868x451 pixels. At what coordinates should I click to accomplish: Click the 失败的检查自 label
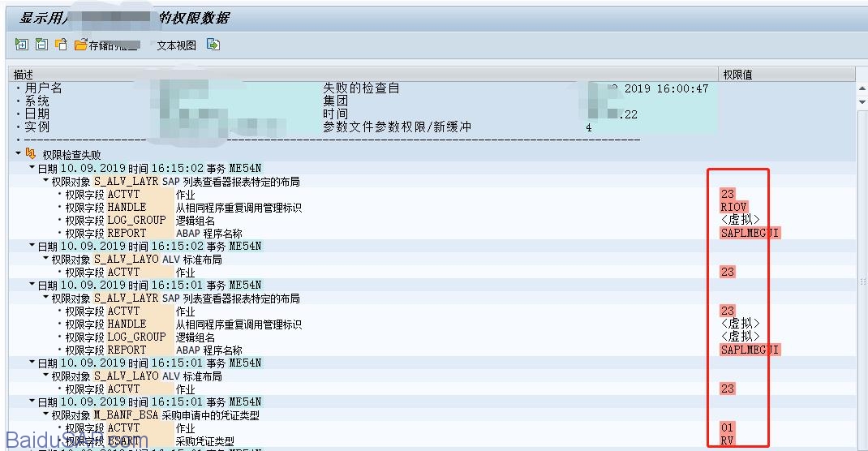point(361,88)
